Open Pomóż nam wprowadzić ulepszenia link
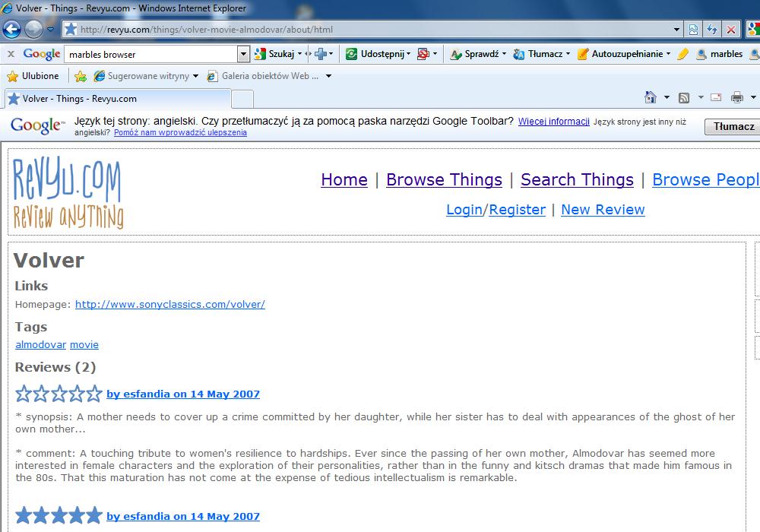The width and height of the screenshot is (760, 532). click(180, 133)
